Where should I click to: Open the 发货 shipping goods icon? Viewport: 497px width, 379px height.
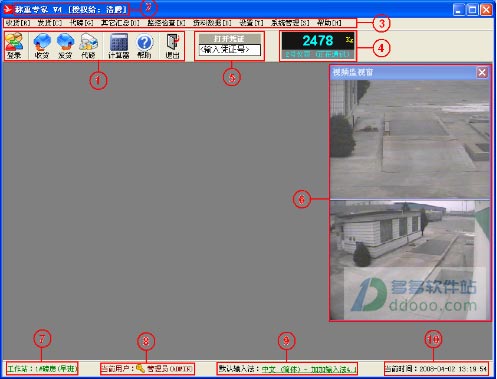click(65, 46)
